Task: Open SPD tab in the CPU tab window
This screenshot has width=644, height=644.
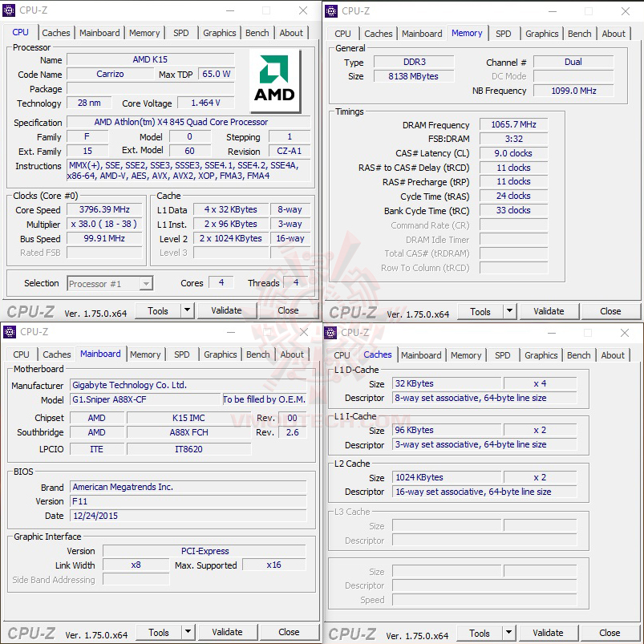Action: tap(181, 33)
